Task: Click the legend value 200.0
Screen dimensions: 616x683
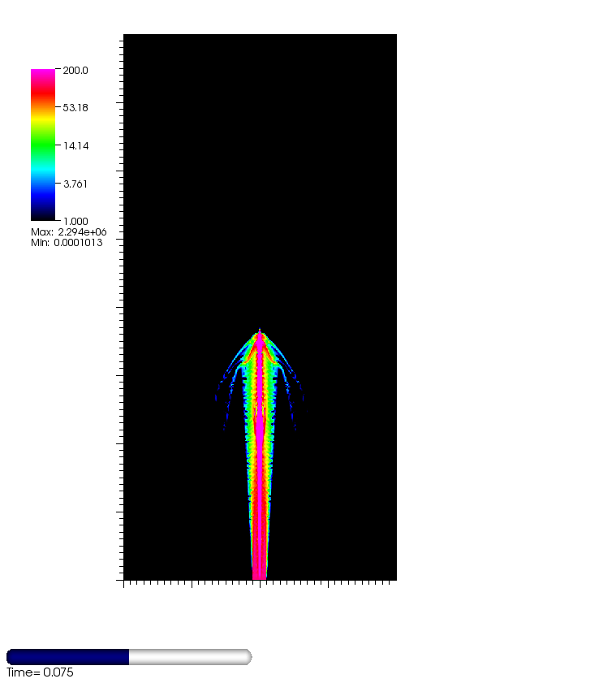Action: [75, 70]
